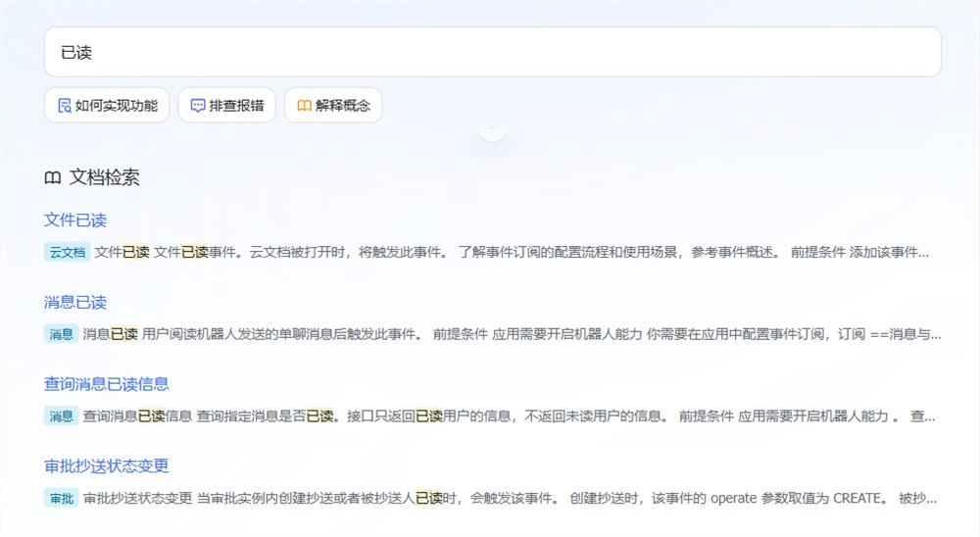Viewport: 980px width, 537px height.
Task: Click the 文档检索 section heading
Action: click(x=104, y=177)
